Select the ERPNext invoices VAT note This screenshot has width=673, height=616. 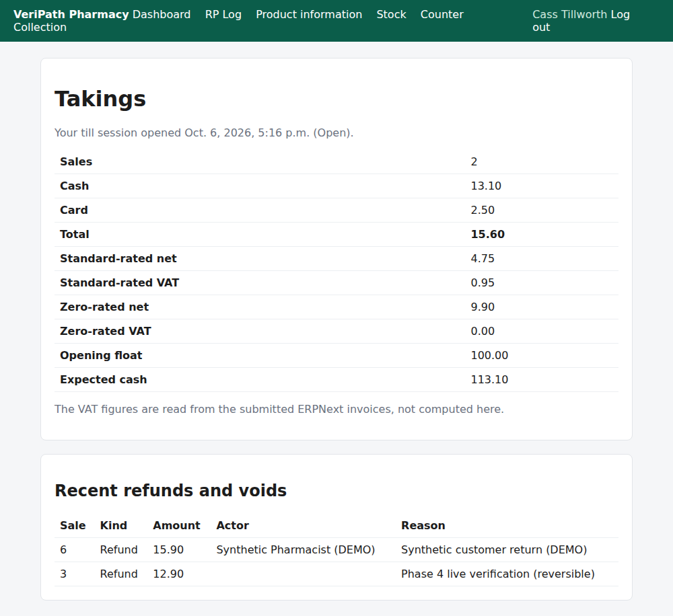279,410
